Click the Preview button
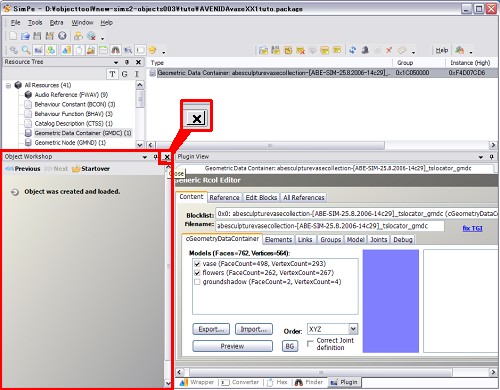Screen dimensions: 500x390 pyautogui.click(x=232, y=346)
